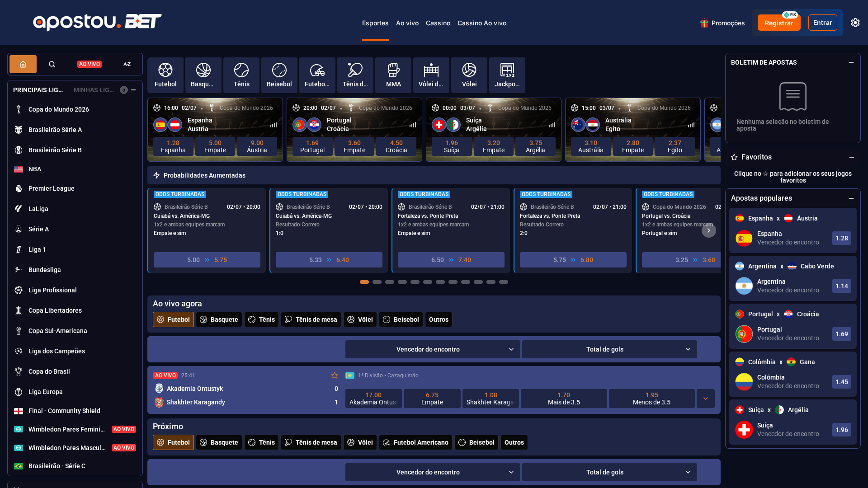
Task: Select the Tênis de mesa paddle tile
Action: point(355,75)
